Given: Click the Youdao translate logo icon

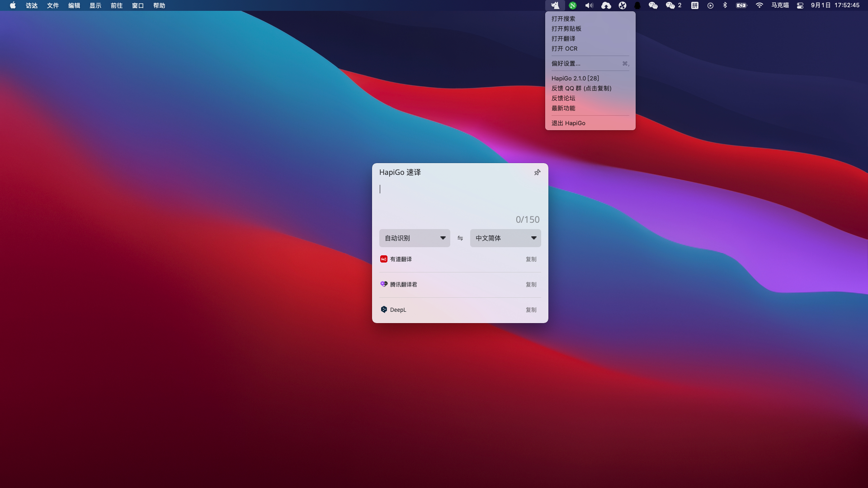Looking at the screenshot, I should [383, 259].
